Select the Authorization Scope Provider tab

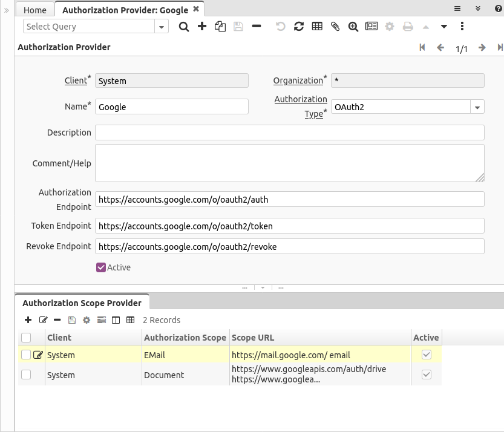(x=82, y=303)
